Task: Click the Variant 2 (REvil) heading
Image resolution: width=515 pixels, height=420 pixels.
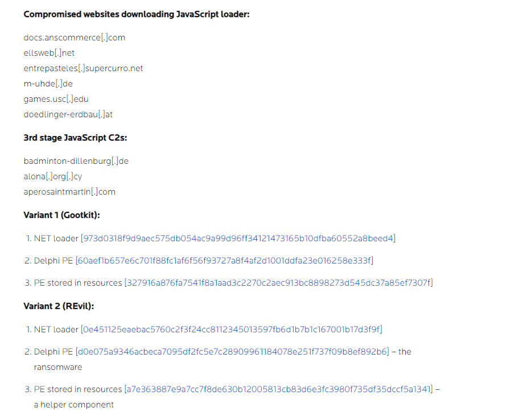Action: tap(59, 306)
